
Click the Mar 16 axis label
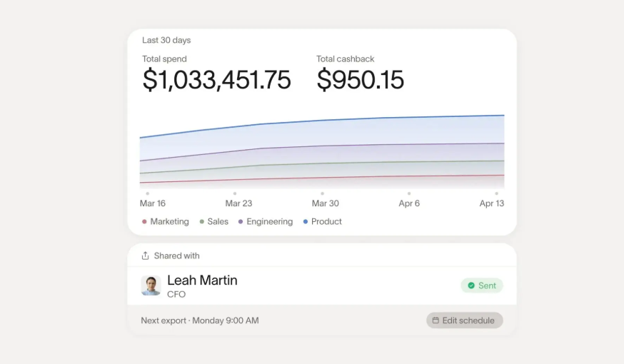pyautogui.click(x=152, y=203)
